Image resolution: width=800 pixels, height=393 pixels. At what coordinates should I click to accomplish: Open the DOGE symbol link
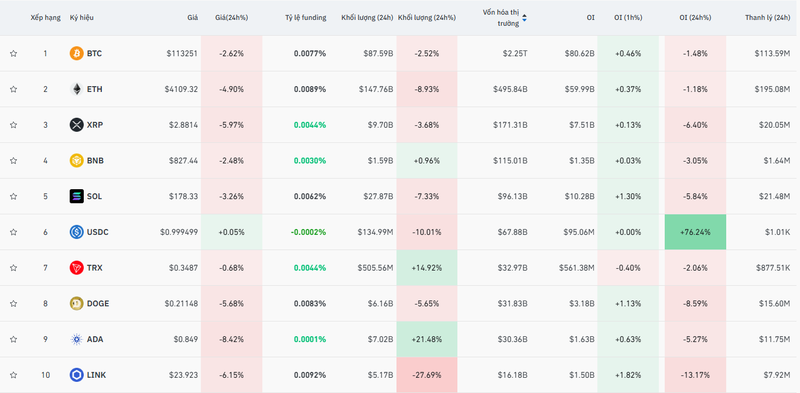[98, 303]
